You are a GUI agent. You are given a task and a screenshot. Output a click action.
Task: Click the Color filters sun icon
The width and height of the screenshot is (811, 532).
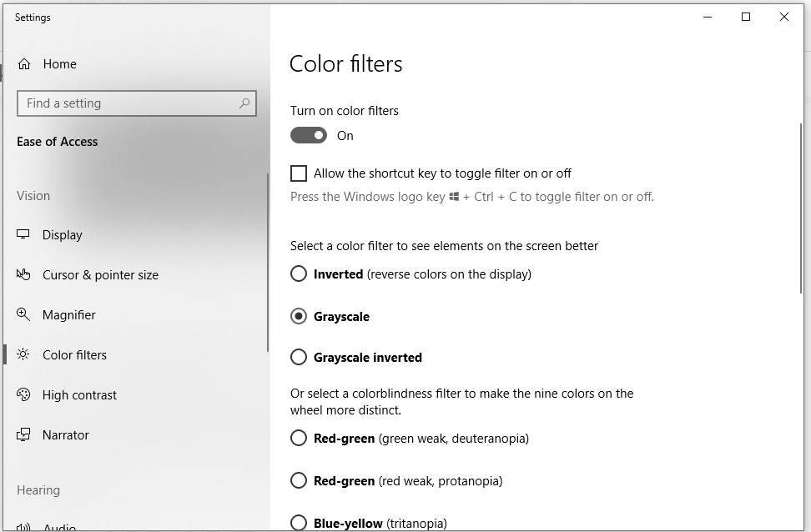click(24, 354)
